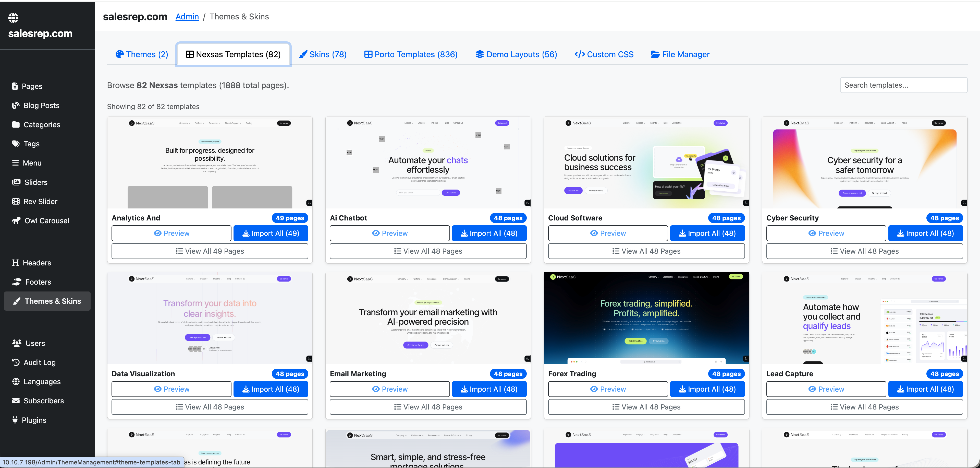Open the Sliders manager
This screenshot has height=468, width=980.
[36, 182]
